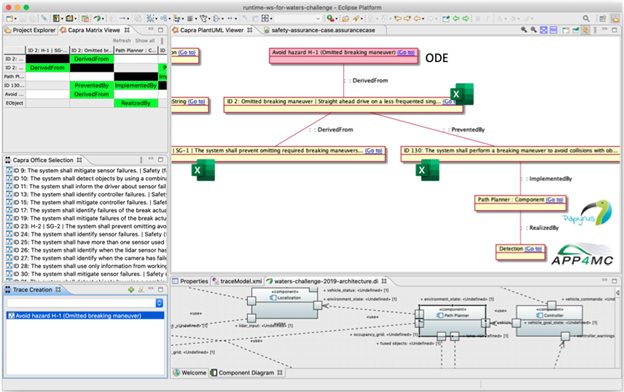Click the Excel icon next to ID 2 node
This screenshot has height=392, width=624.
(x=462, y=94)
